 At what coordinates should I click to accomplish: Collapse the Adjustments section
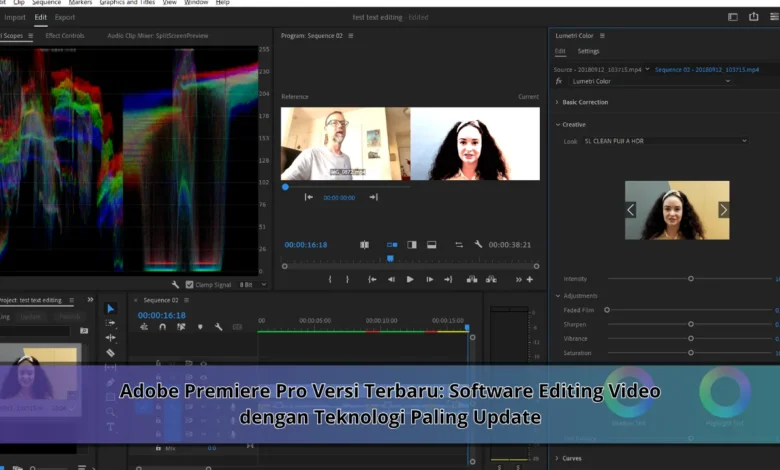tap(558, 295)
